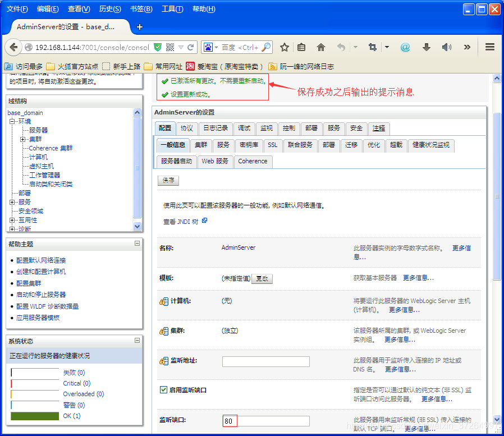Collapse the 系统状态 panel
The width and height of the screenshot is (504, 436).
pos(137,340)
